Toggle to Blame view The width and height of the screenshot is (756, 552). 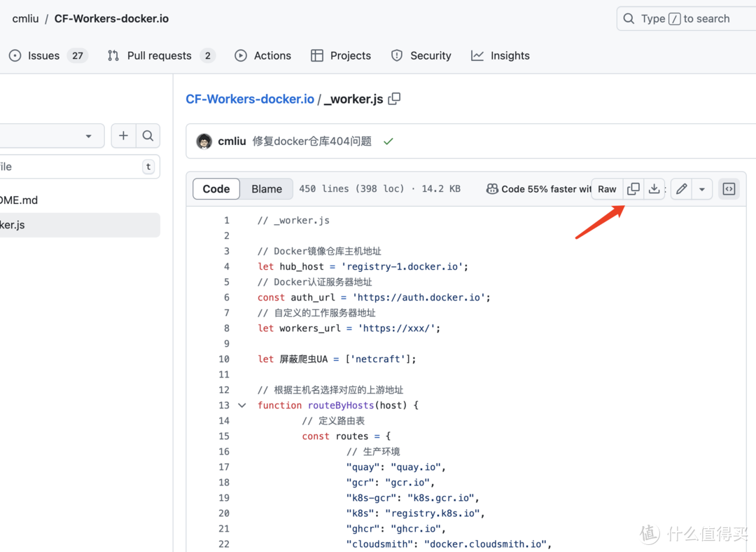pyautogui.click(x=266, y=188)
